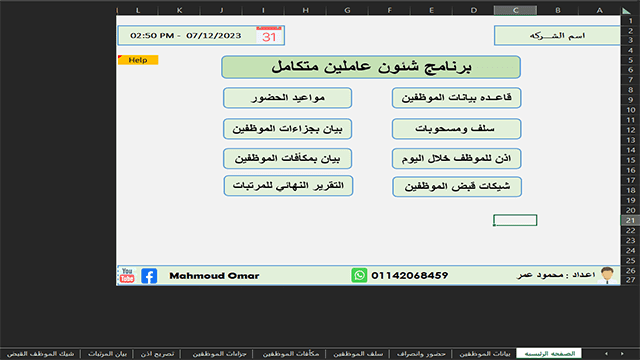The height and width of the screenshot is (360, 640).
Task: Select row 27 header
Action: pos(631,280)
